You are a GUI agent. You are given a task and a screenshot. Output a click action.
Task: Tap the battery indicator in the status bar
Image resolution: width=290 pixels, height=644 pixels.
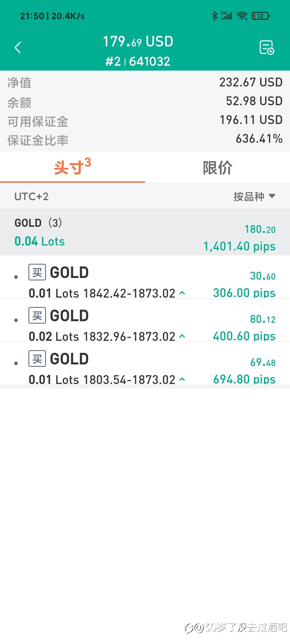(261, 16)
